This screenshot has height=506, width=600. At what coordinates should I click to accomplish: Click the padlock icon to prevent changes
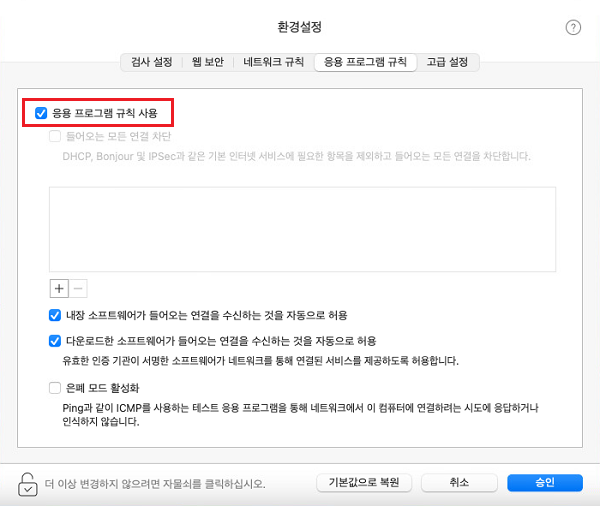coord(28,484)
